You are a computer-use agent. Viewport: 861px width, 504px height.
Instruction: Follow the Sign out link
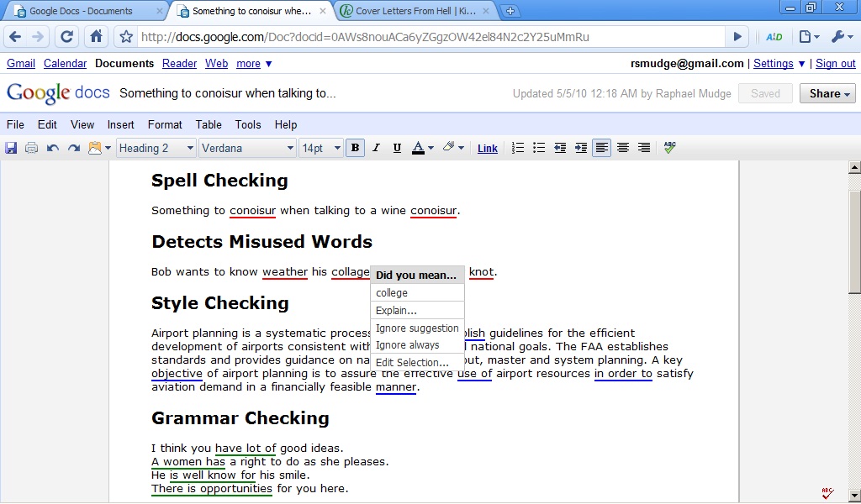coord(835,63)
